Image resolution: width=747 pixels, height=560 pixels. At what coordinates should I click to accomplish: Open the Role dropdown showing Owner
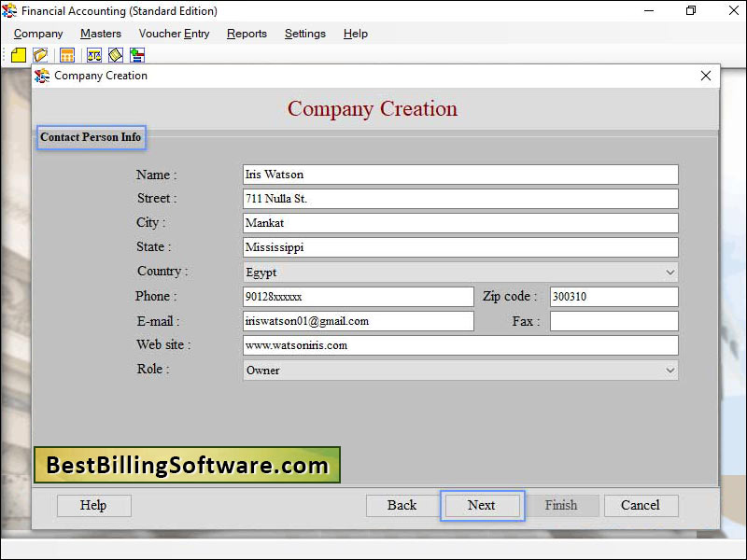pos(669,370)
